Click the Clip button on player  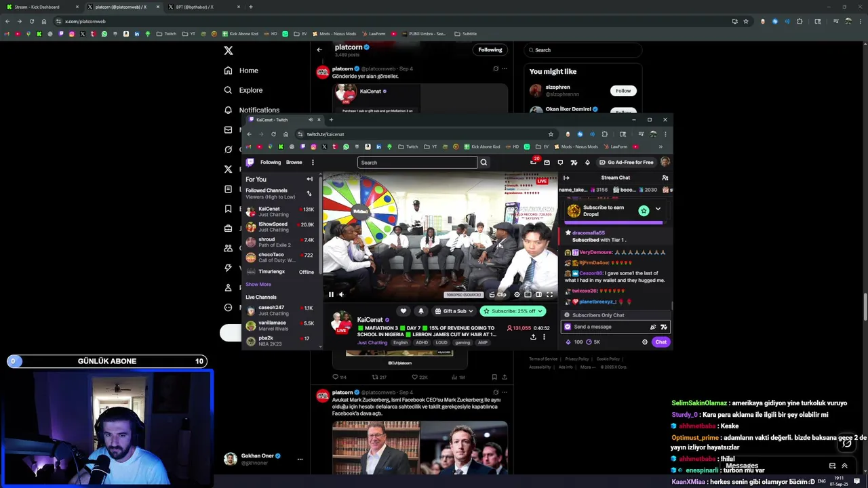(x=498, y=295)
